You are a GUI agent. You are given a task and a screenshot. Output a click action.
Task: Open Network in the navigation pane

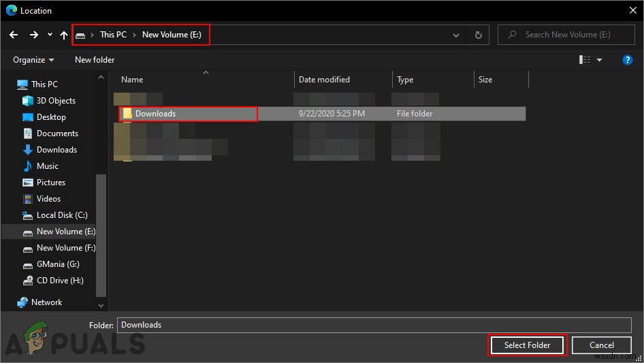click(46, 302)
